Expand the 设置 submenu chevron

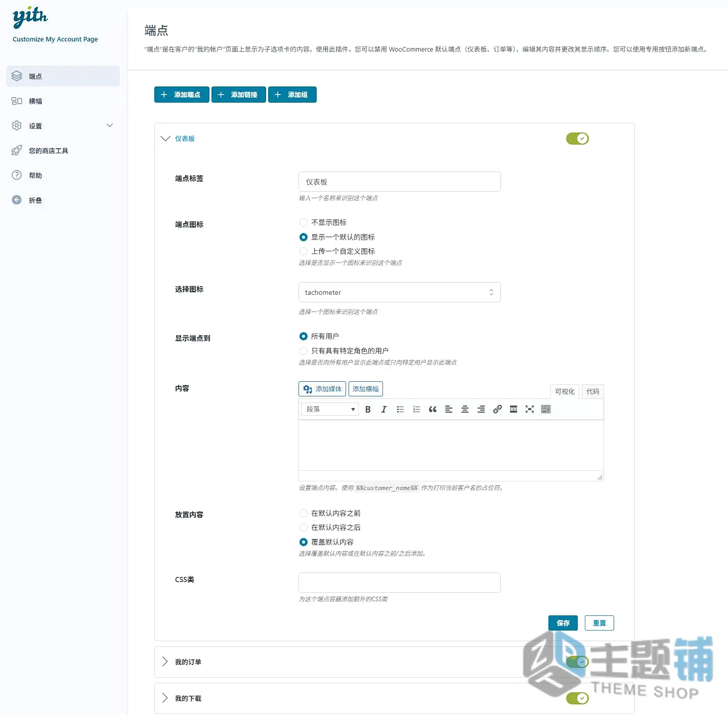[110, 125]
